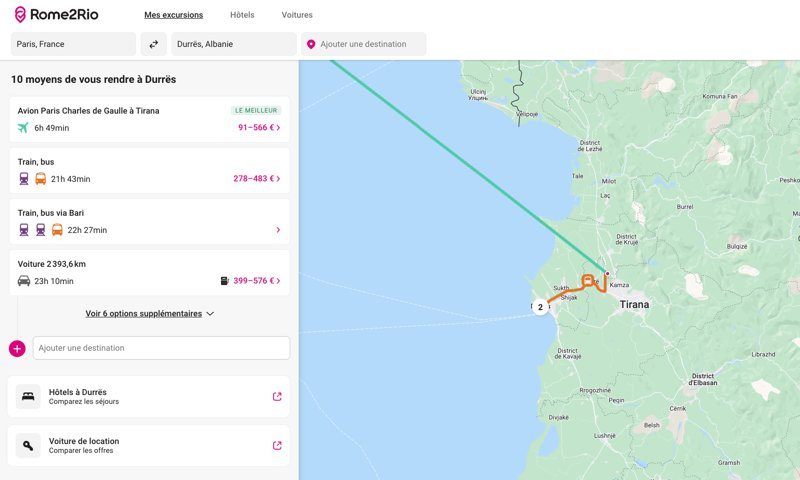Open external link icon for Voiture de location

(277, 445)
